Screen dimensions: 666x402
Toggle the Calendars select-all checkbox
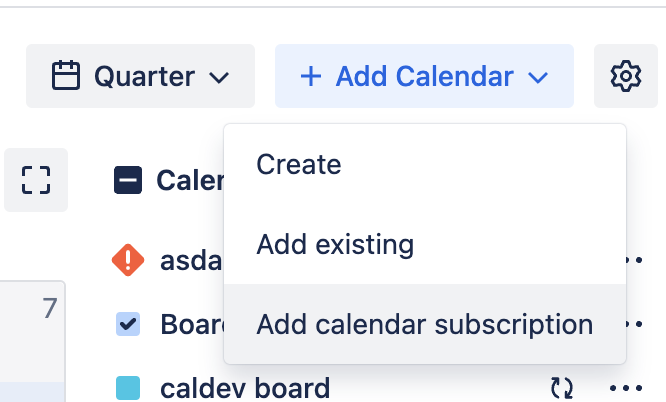point(128,180)
